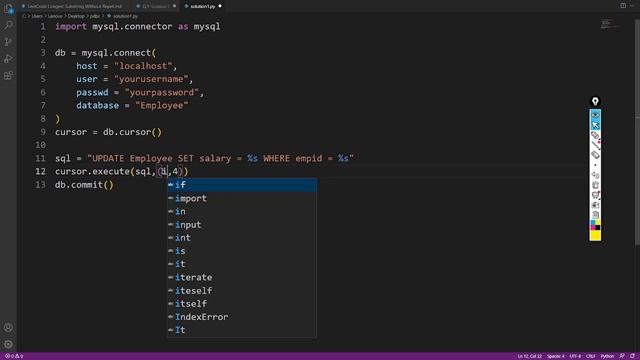
Task: Click the split editor icon
Action: pyautogui.click(x=623, y=6)
